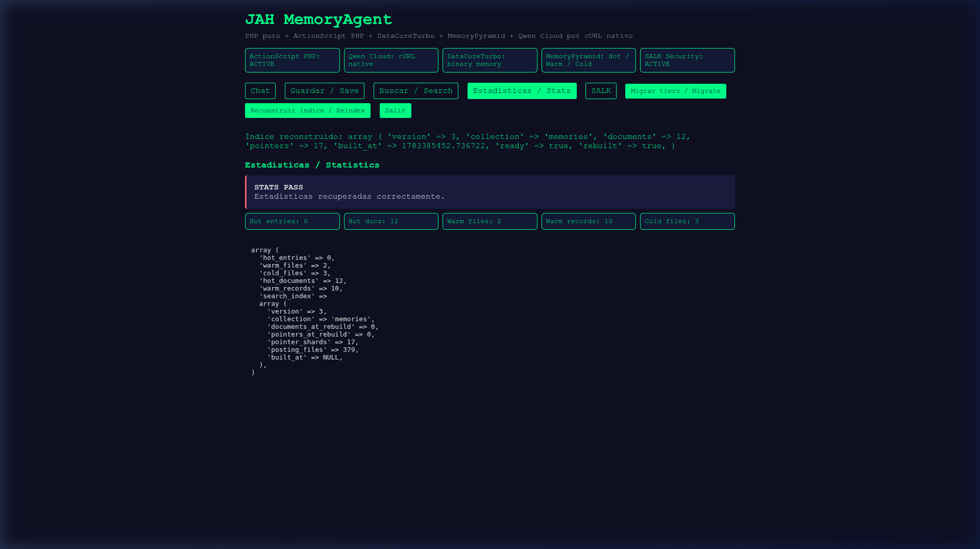Screen dimensions: 980x549
Task: Click 'built_at' => NULL line
Action: tap(305, 357)
